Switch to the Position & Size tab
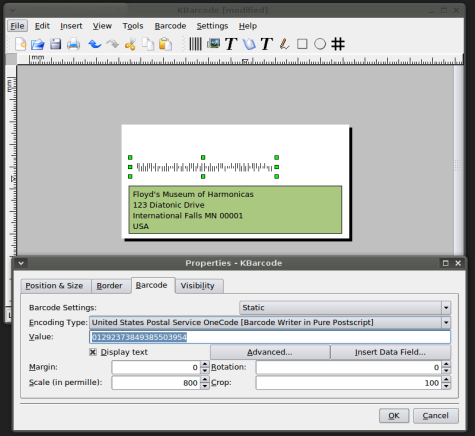 click(54, 286)
